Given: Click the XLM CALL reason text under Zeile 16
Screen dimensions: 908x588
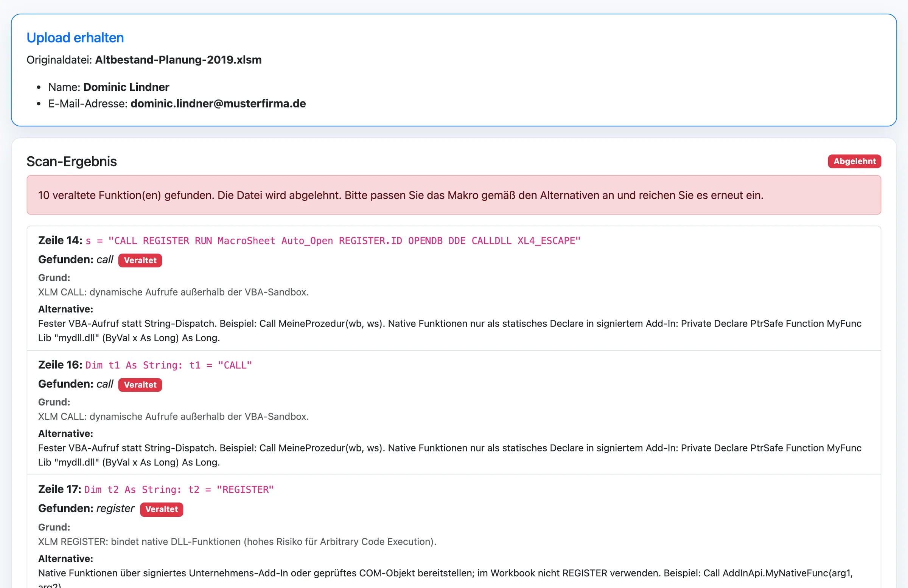Looking at the screenshot, I should click(x=174, y=416).
